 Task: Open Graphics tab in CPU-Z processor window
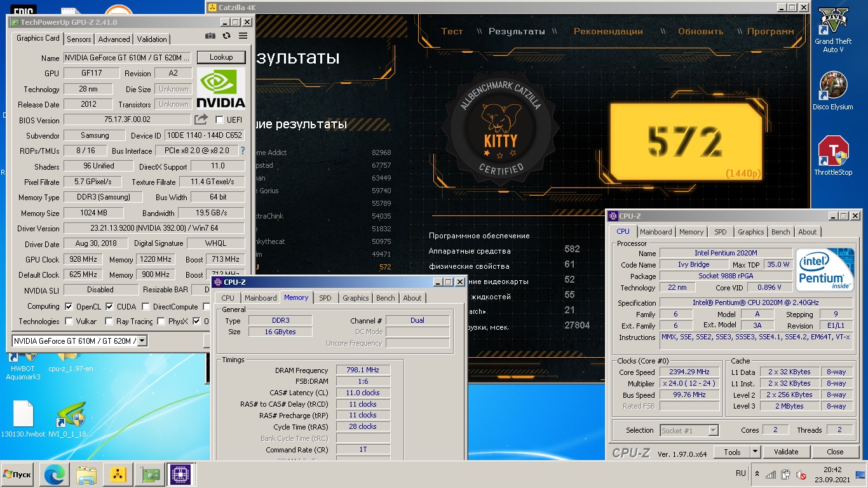750,232
